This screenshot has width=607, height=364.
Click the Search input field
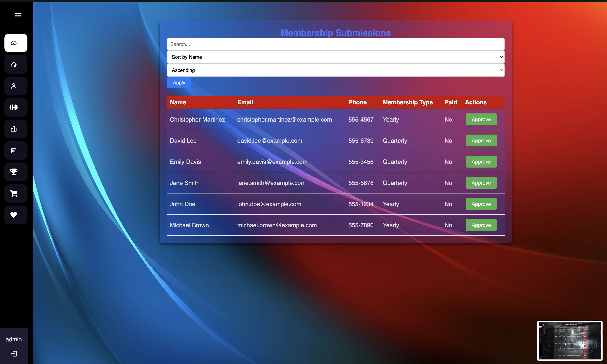coord(336,44)
